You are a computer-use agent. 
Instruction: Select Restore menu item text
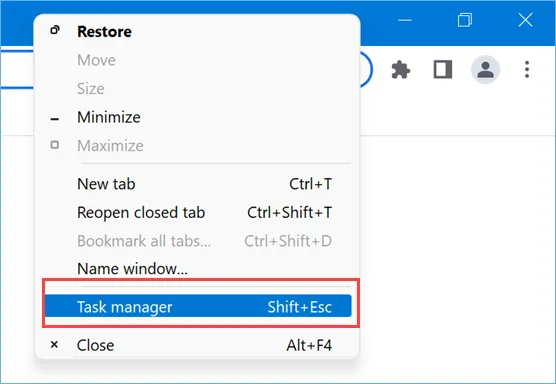tap(104, 32)
